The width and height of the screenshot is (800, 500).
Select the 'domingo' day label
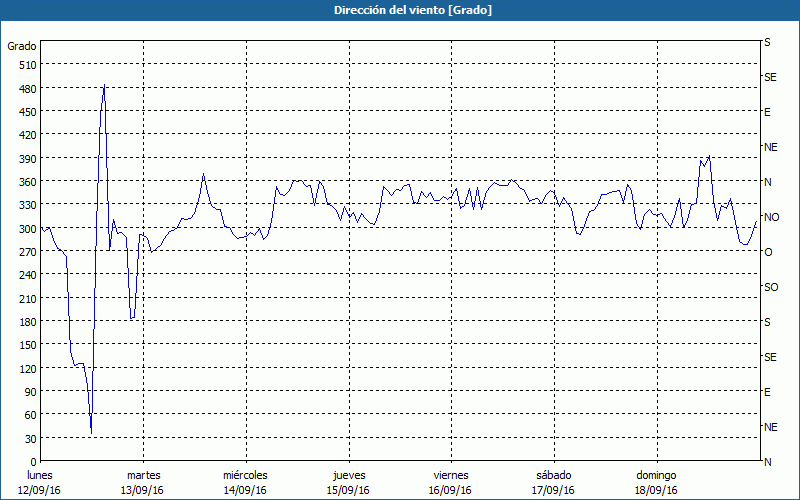(656, 475)
